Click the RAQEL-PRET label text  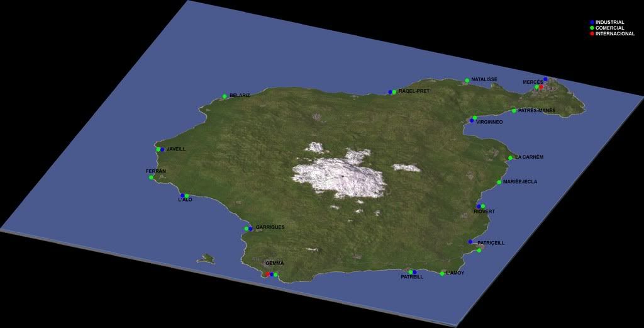[414, 91]
